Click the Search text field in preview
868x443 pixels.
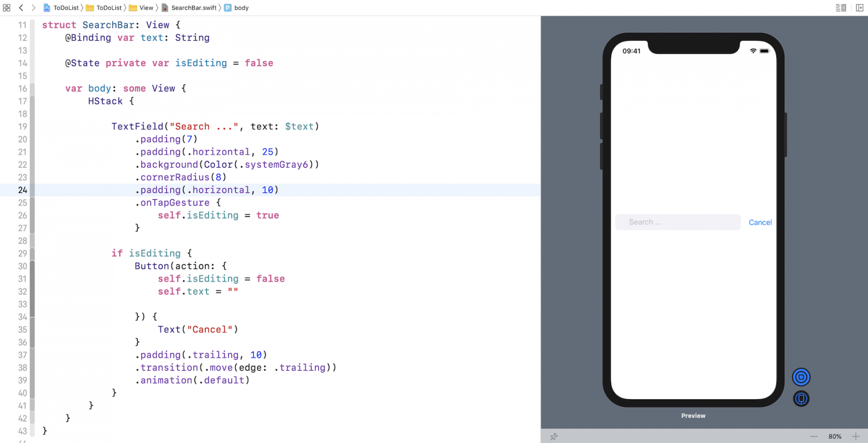click(x=677, y=223)
